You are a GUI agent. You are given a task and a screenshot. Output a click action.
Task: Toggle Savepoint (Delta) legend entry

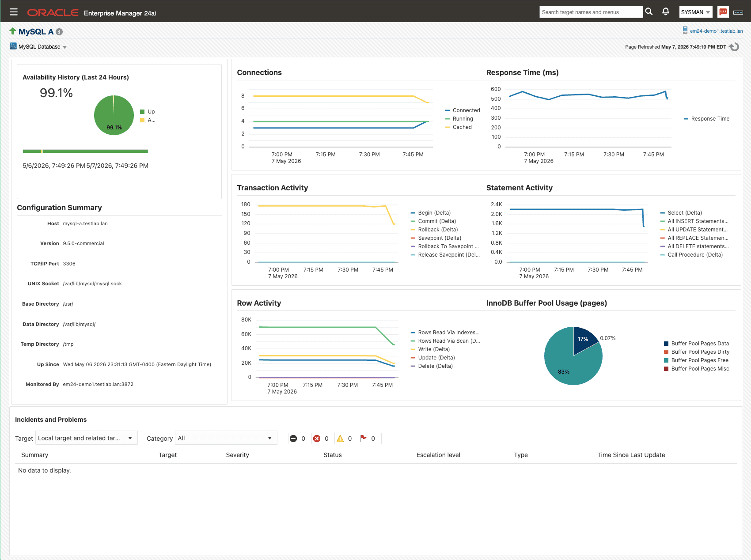pyautogui.click(x=436, y=238)
